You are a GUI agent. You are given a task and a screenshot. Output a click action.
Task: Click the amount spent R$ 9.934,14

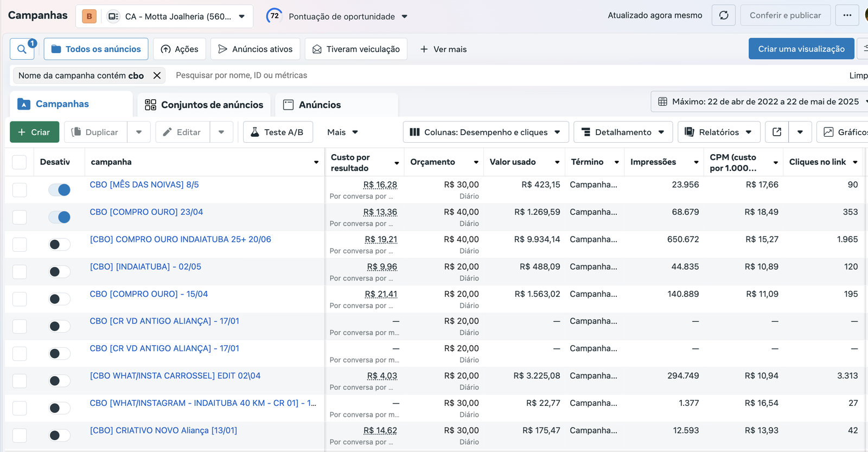coord(537,239)
